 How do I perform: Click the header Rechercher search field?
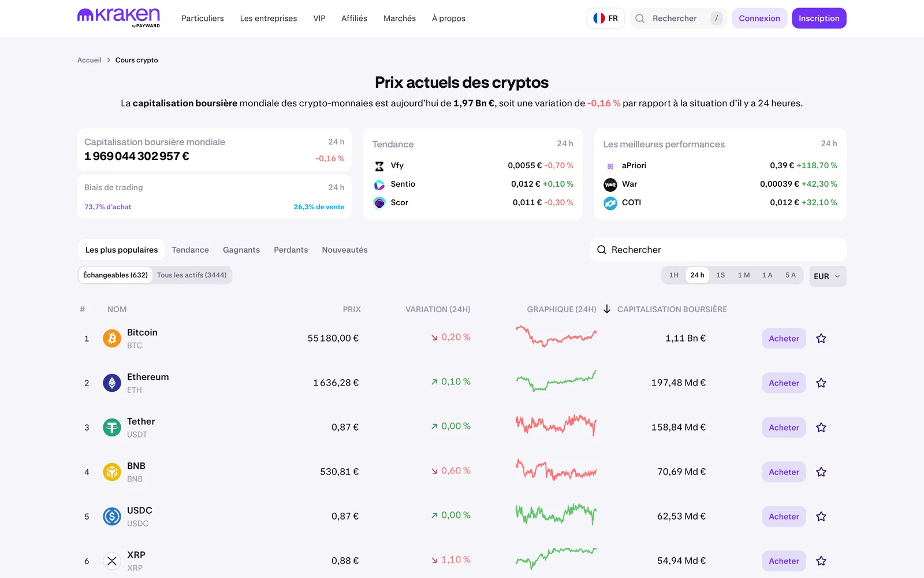pos(678,18)
